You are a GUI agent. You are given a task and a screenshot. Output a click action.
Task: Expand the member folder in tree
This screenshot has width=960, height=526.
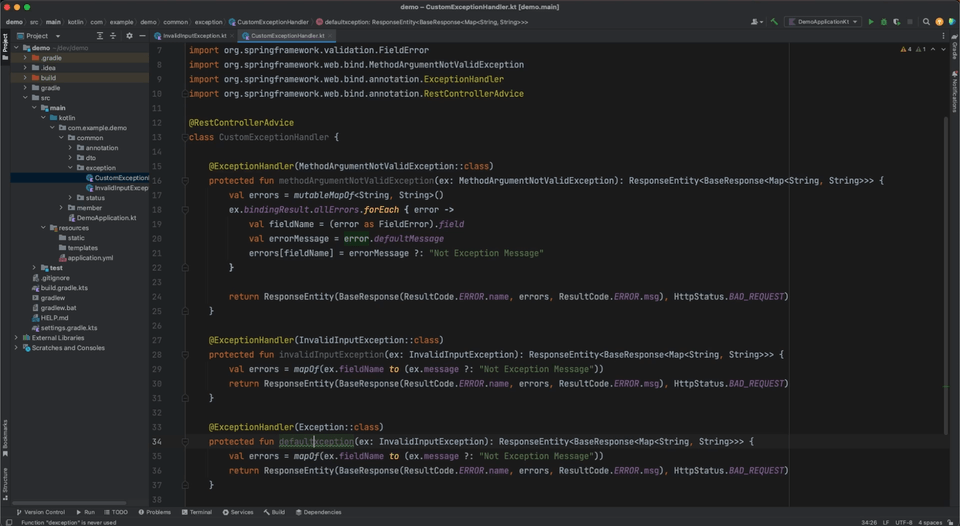coord(61,208)
